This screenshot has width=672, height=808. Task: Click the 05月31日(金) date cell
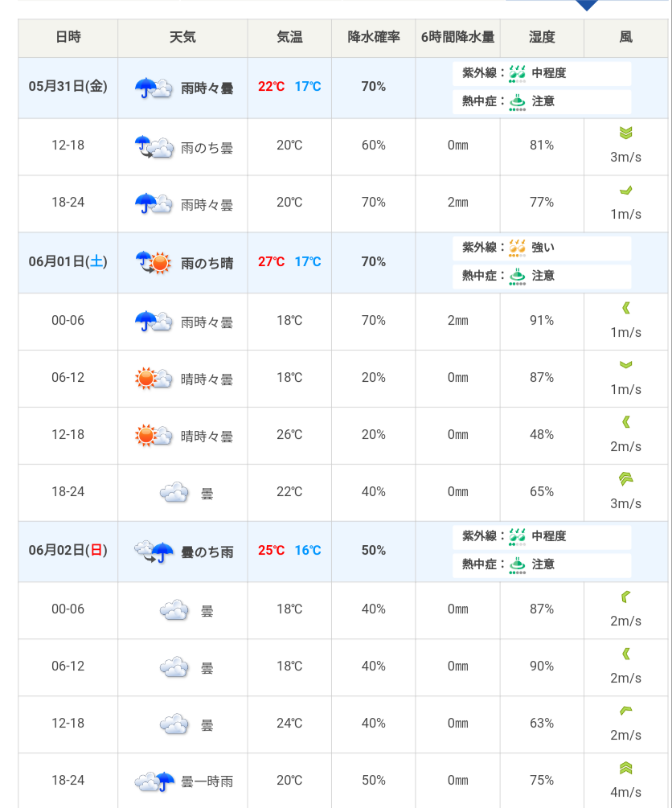68,87
